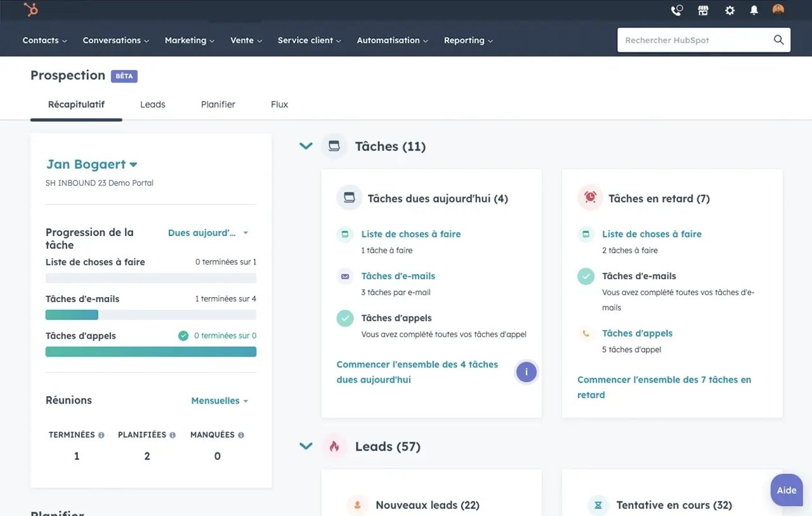812x516 pixels.
Task: Click the Liste de choses à faire progress bar
Action: point(151,278)
